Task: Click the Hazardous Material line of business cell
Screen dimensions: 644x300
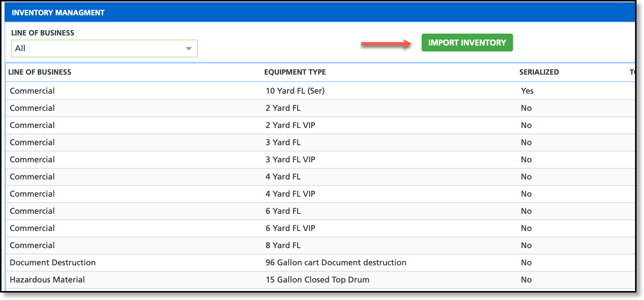Action: point(47,279)
